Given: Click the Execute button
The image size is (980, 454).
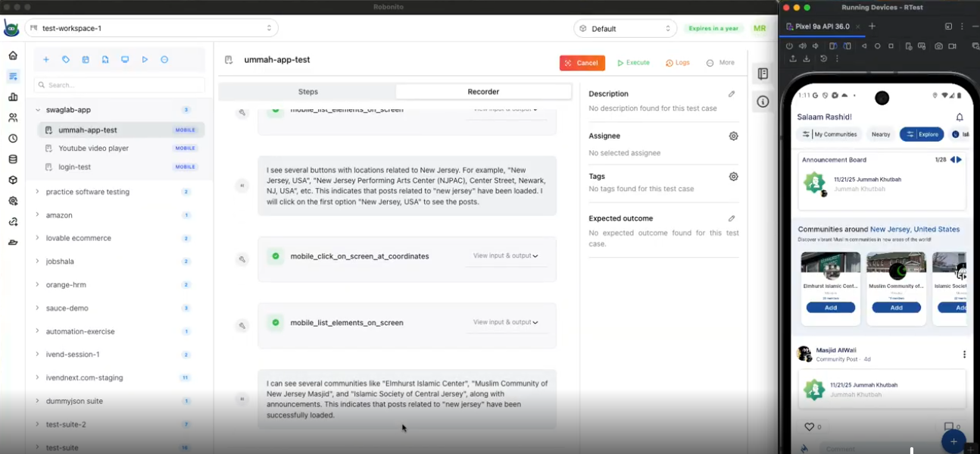Looking at the screenshot, I should [633, 63].
